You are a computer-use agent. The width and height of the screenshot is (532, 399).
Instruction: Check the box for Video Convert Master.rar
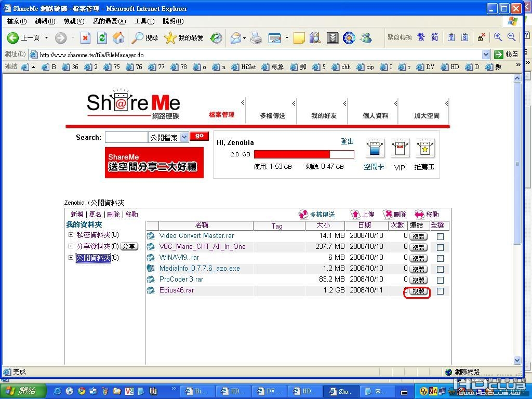pyautogui.click(x=440, y=236)
